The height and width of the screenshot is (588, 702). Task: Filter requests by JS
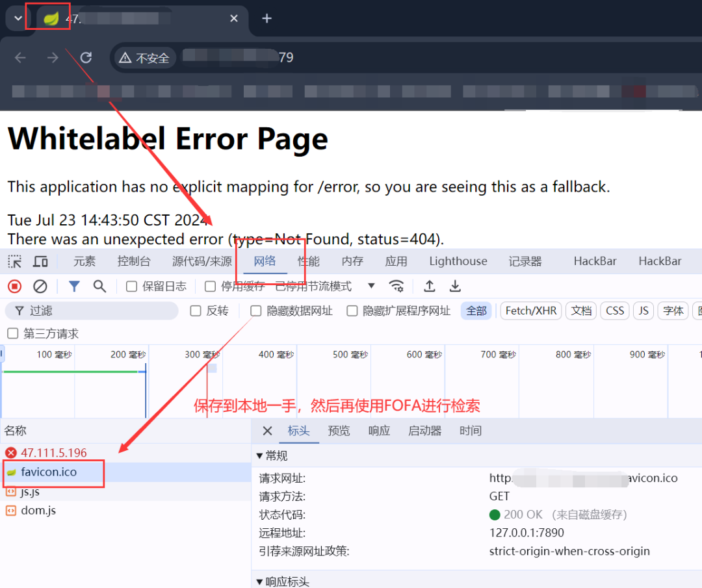(643, 311)
